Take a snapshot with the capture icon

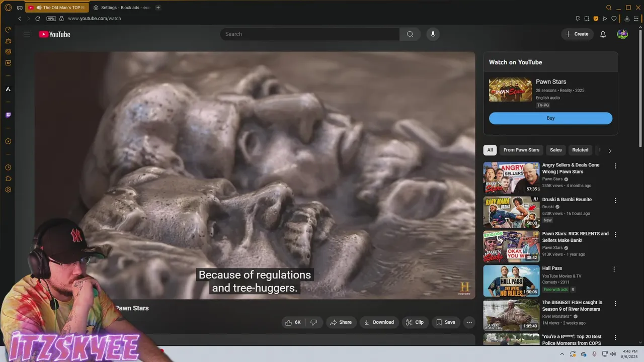(587, 19)
